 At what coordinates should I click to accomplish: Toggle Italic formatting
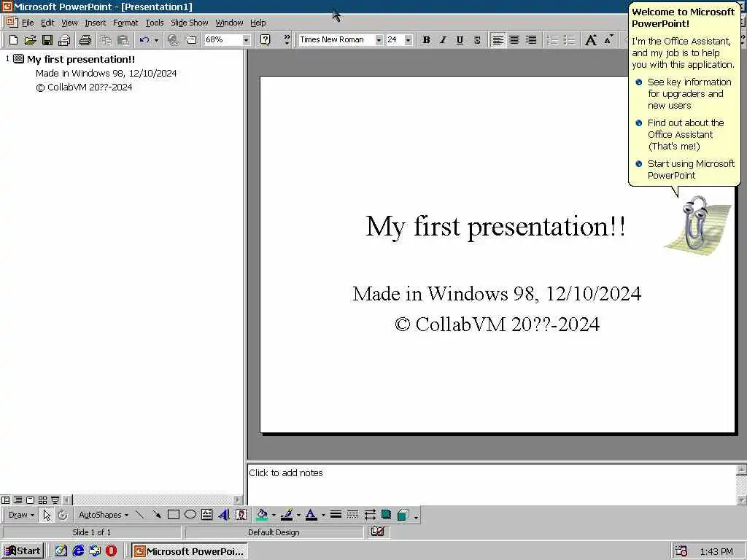443,40
